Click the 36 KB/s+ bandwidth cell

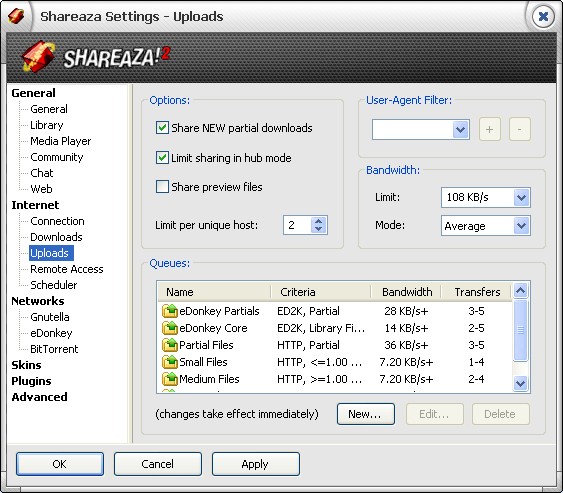point(406,345)
